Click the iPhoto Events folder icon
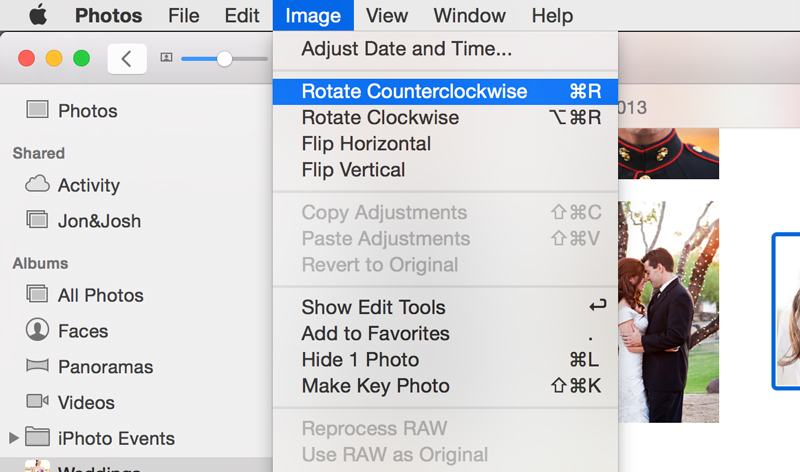 (x=37, y=437)
